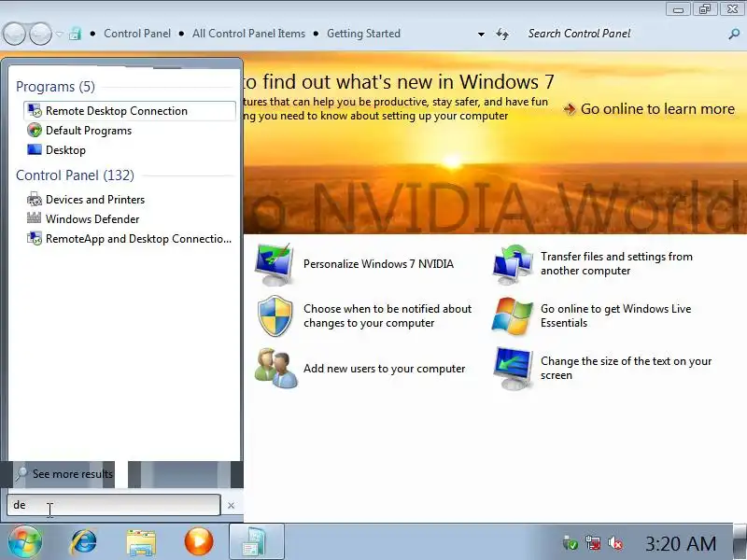Click the Search Control Panel field
The height and width of the screenshot is (560, 747).
click(x=624, y=34)
